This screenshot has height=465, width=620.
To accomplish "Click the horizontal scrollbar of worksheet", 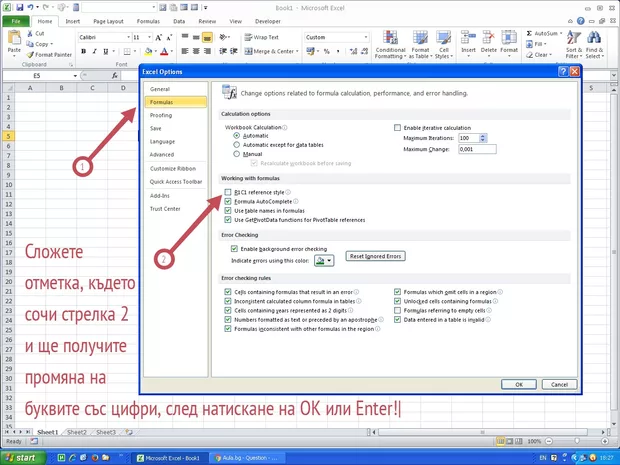I will coord(482,432).
